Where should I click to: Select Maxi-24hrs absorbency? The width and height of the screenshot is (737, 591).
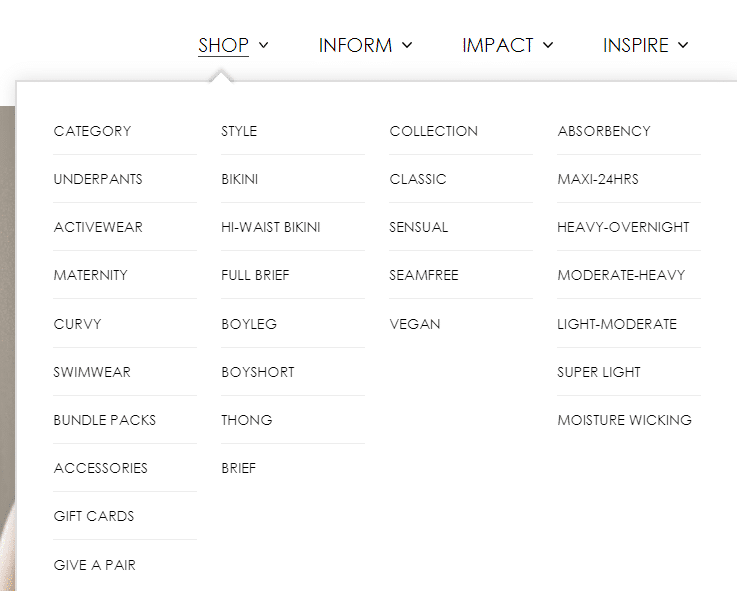coord(598,179)
